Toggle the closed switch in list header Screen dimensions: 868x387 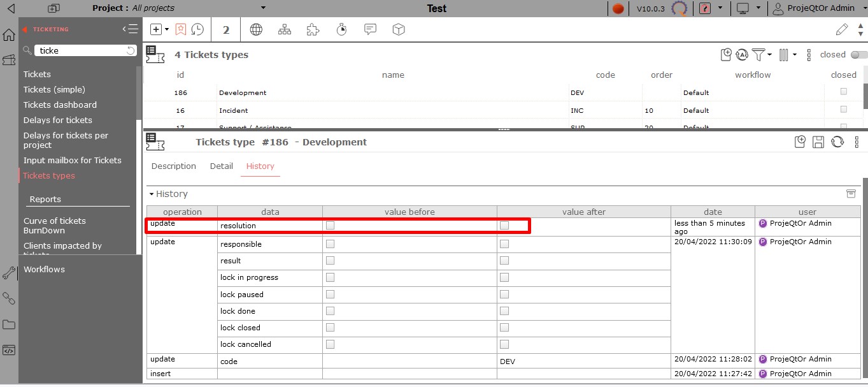858,55
